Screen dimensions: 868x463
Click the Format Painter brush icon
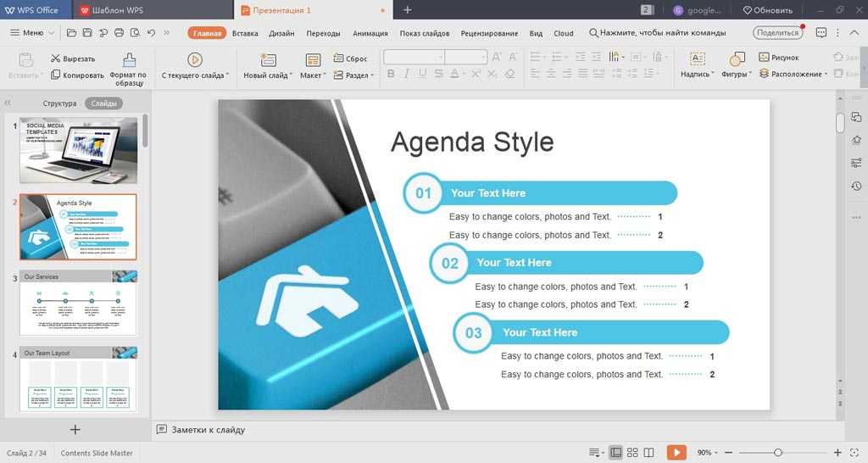pos(129,60)
